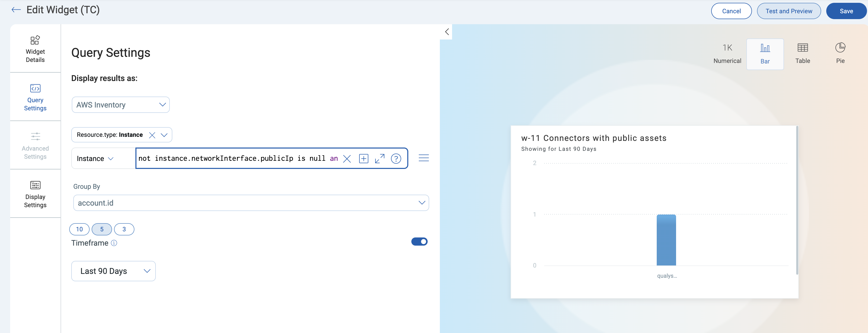Image resolution: width=868 pixels, height=333 pixels.
Task: Select the Pie chart type
Action: coord(840,53)
